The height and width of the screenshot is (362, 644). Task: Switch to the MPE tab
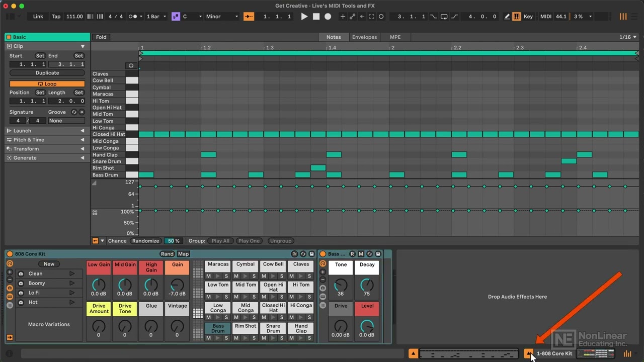pyautogui.click(x=395, y=37)
